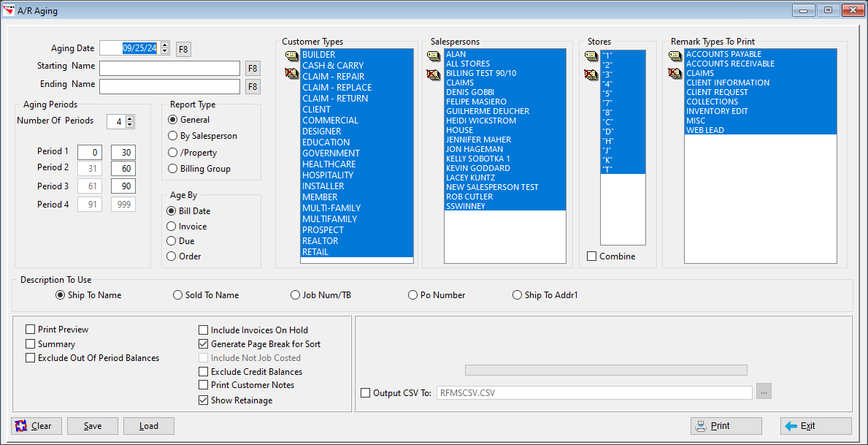The height and width of the screenshot is (445, 868).
Task: Adjust Aging Date with spinner arrows
Action: 164,49
